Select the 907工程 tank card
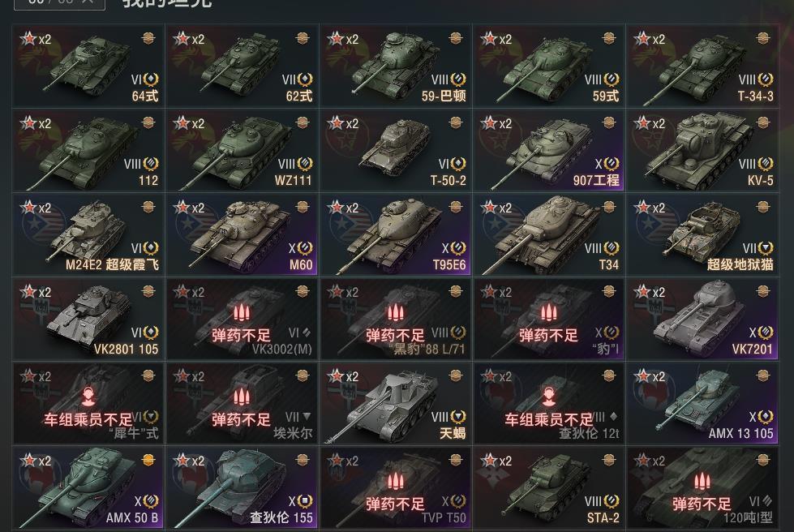Viewport: 794px width, 532px height. tap(549, 150)
